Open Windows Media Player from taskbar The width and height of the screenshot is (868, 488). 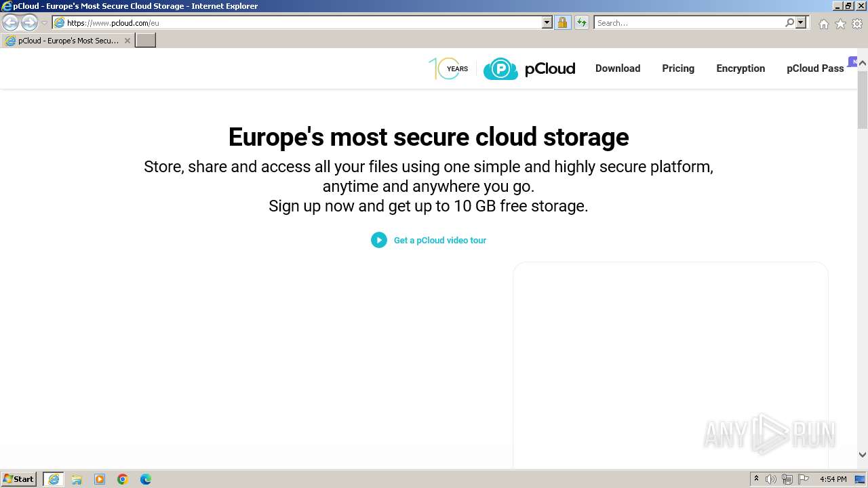[100, 479]
